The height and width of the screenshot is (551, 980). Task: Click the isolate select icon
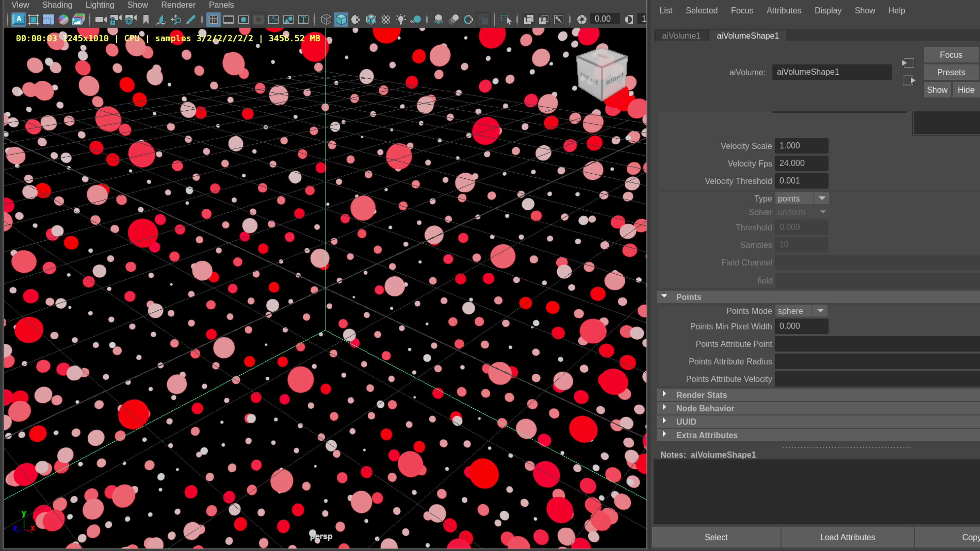[506, 19]
